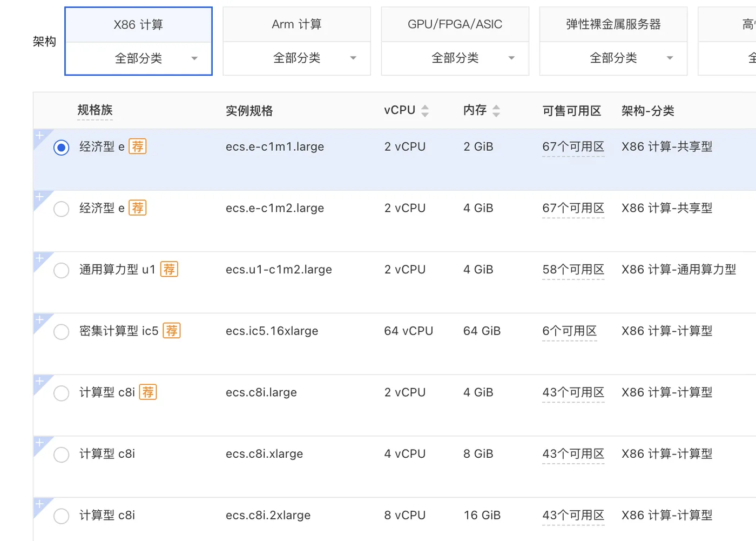Click the 荐 badge beside 通用算力型 u1
756x541 pixels.
[x=169, y=269]
